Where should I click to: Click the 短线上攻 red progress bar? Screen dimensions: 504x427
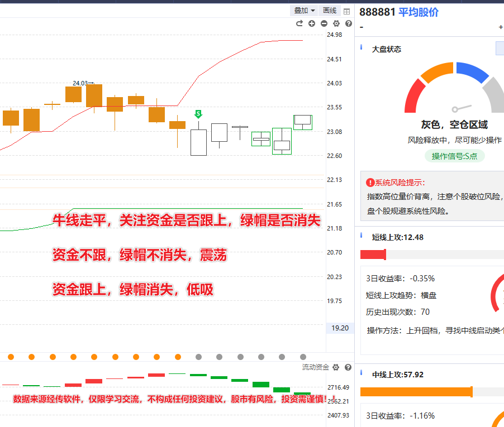point(373,255)
